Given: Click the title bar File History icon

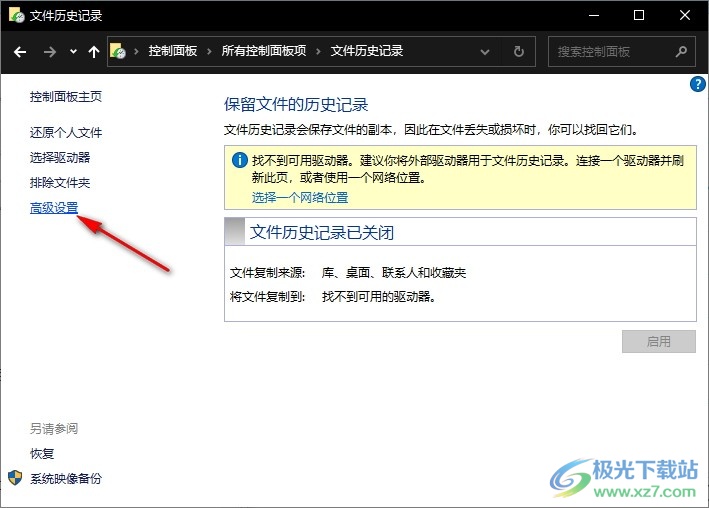Looking at the screenshot, I should click(17, 15).
